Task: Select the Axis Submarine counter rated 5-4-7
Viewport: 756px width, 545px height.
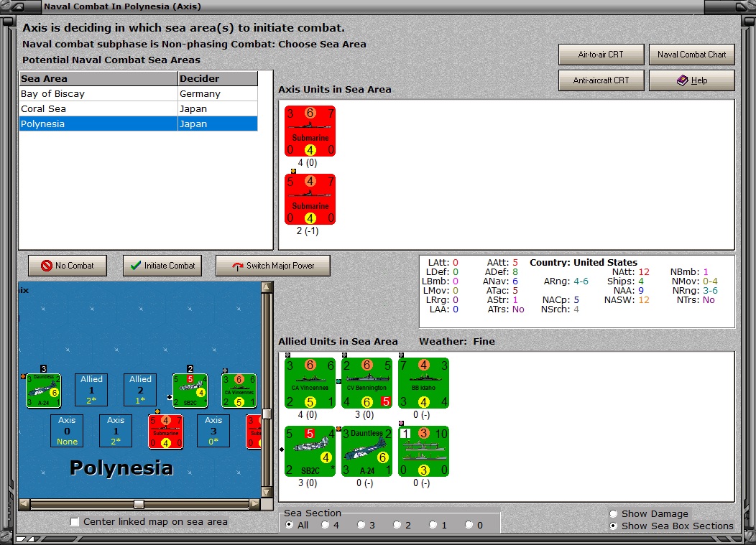Action: (310, 199)
